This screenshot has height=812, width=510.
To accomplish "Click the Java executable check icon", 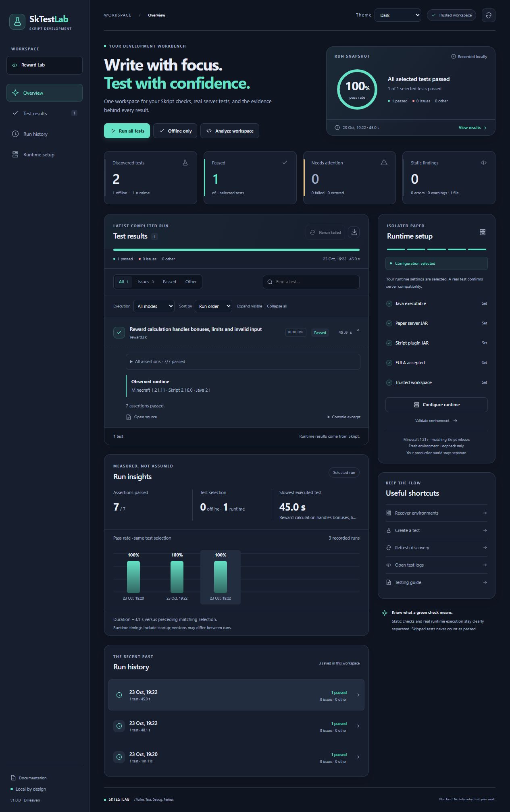I will pos(389,303).
